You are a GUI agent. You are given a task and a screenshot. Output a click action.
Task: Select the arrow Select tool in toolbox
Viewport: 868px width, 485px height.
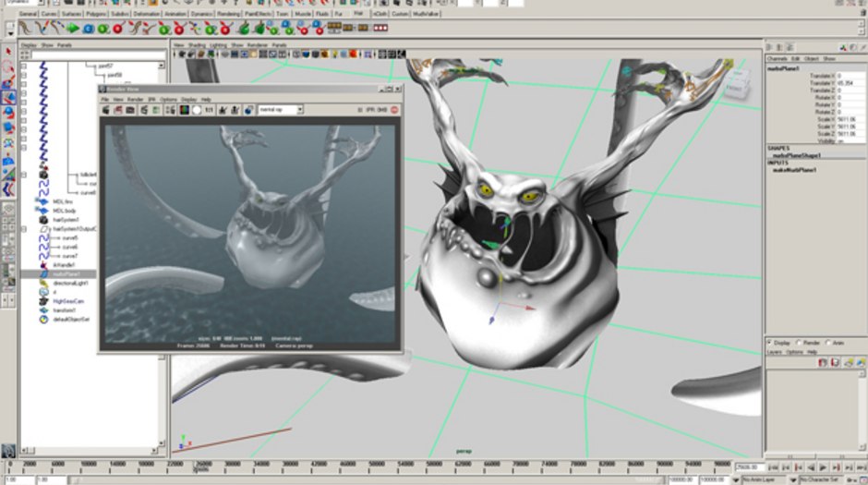[x=8, y=52]
